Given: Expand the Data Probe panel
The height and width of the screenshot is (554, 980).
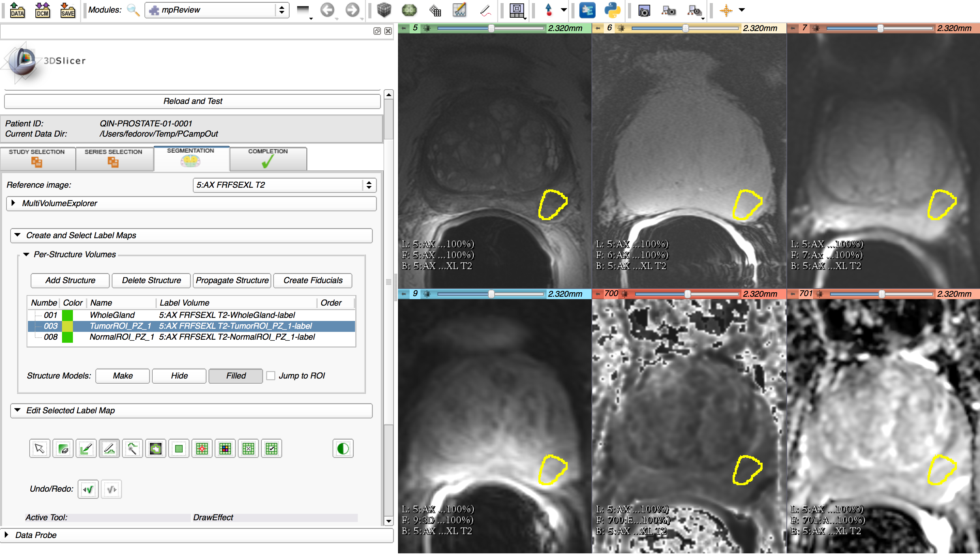Looking at the screenshot, I should pos(6,535).
